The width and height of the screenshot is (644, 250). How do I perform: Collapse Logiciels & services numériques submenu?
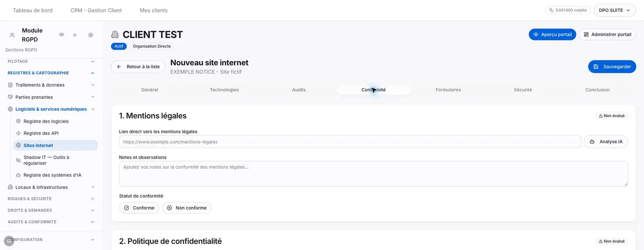[92, 109]
